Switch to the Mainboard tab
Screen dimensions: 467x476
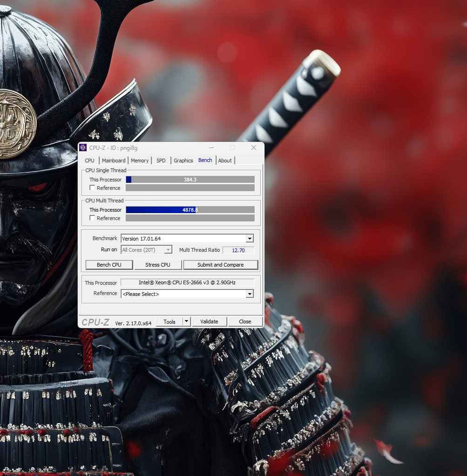(x=113, y=160)
